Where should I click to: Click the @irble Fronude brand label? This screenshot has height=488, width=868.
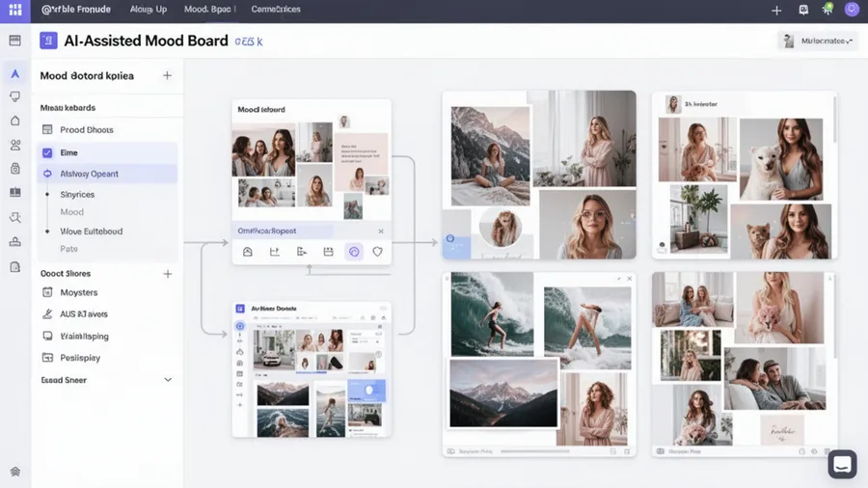(76, 10)
